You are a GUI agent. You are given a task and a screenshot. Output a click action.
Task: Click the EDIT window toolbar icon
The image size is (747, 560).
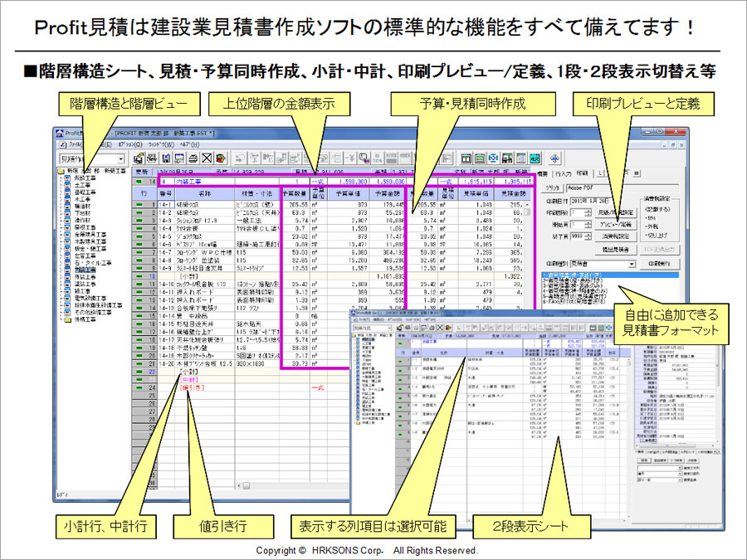tap(179, 158)
